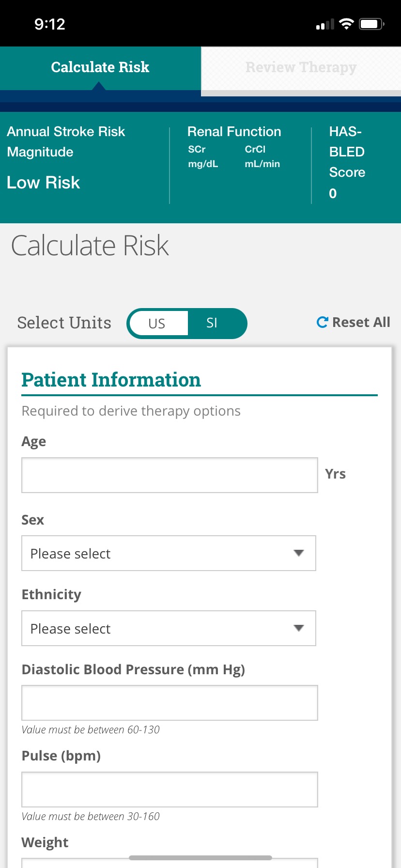Switch units to SI

212,324
